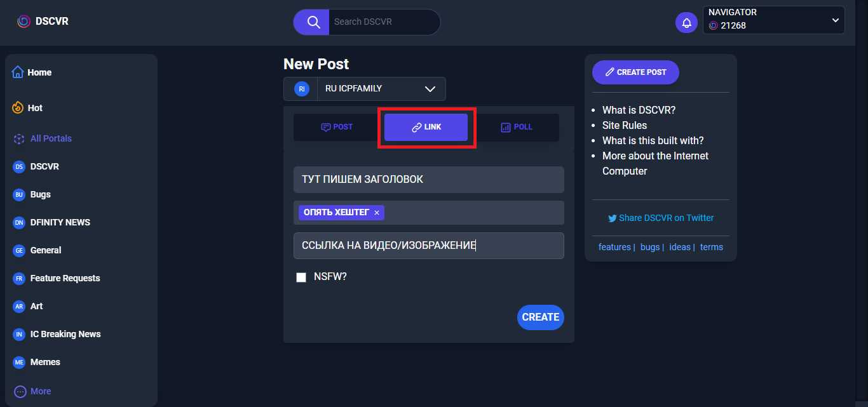Click into the title input field

428,180
